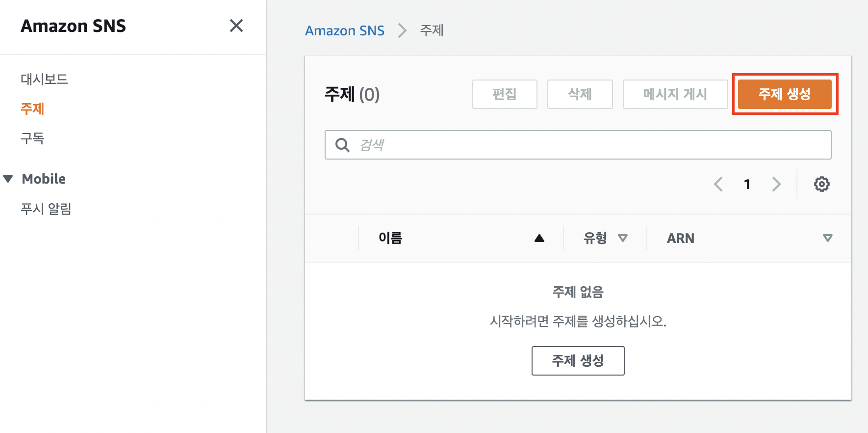The width and height of the screenshot is (868, 433).
Task: Open table settings gear icon
Action: [x=822, y=184]
